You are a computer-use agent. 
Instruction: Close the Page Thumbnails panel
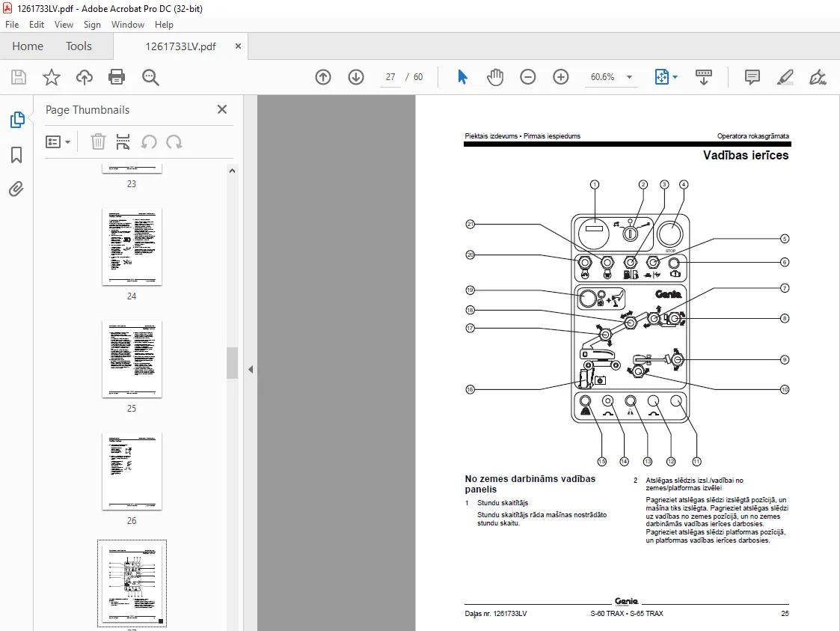[x=222, y=109]
